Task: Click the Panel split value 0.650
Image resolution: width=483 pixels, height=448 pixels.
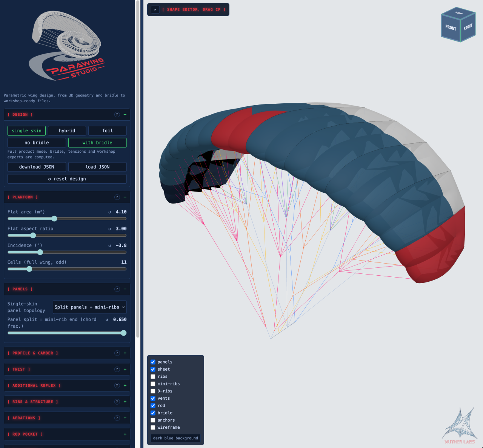Action: coord(120,319)
